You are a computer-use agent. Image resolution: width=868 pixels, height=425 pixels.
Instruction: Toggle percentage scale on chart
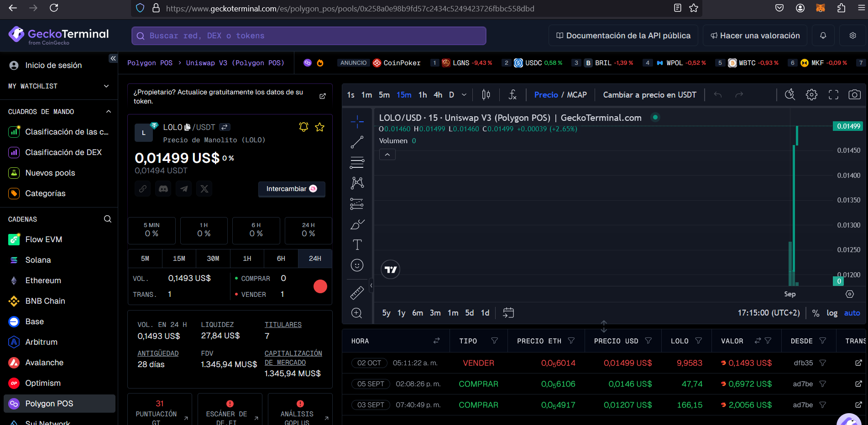tap(816, 313)
